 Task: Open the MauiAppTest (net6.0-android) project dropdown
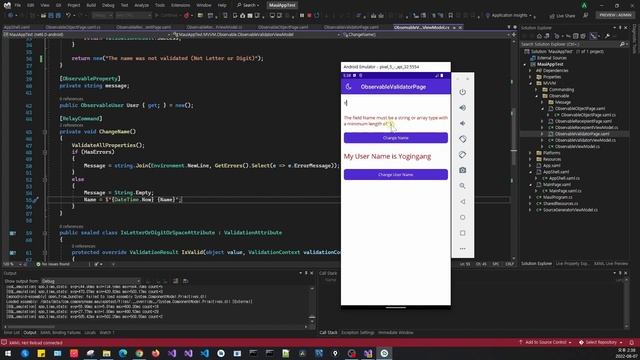coord(86,35)
